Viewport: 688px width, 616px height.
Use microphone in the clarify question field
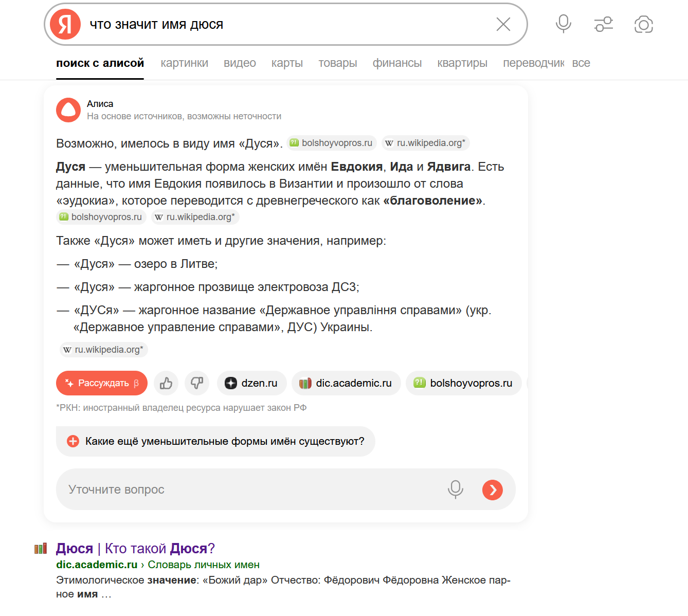point(456,490)
